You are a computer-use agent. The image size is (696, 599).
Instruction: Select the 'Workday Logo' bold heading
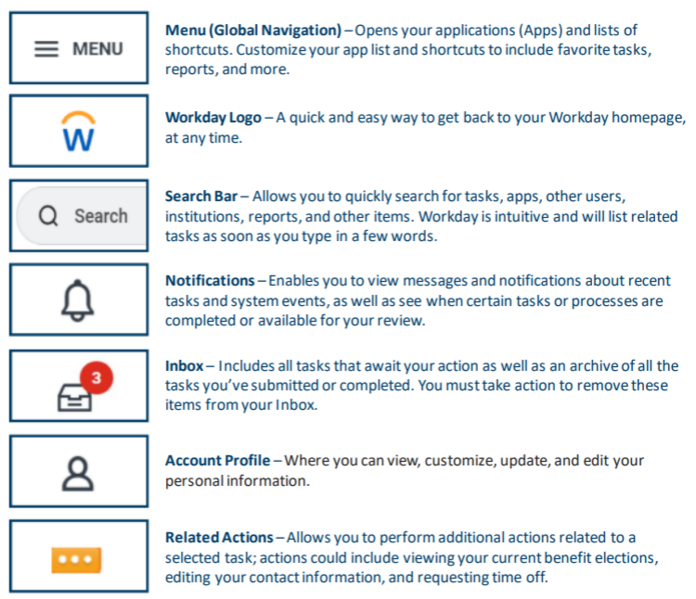click(x=211, y=117)
